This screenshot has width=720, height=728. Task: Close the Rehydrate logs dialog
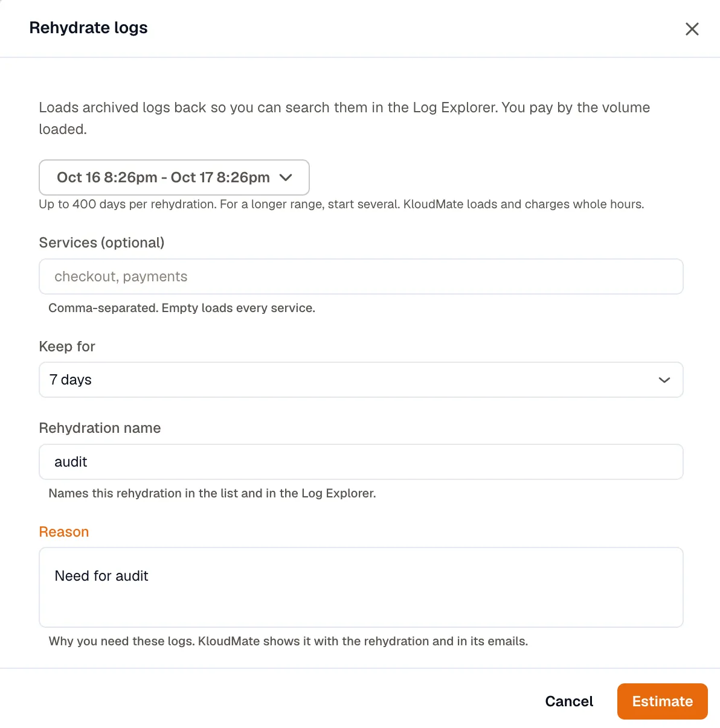[692, 29]
